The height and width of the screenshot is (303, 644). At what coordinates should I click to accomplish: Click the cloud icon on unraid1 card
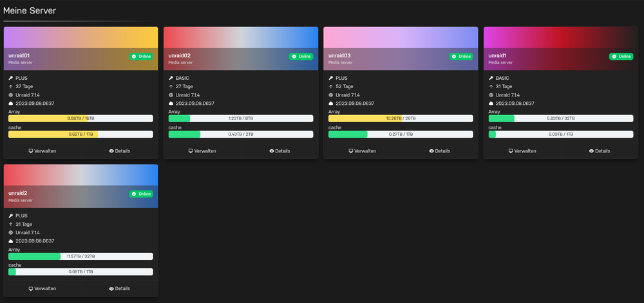tap(491, 104)
